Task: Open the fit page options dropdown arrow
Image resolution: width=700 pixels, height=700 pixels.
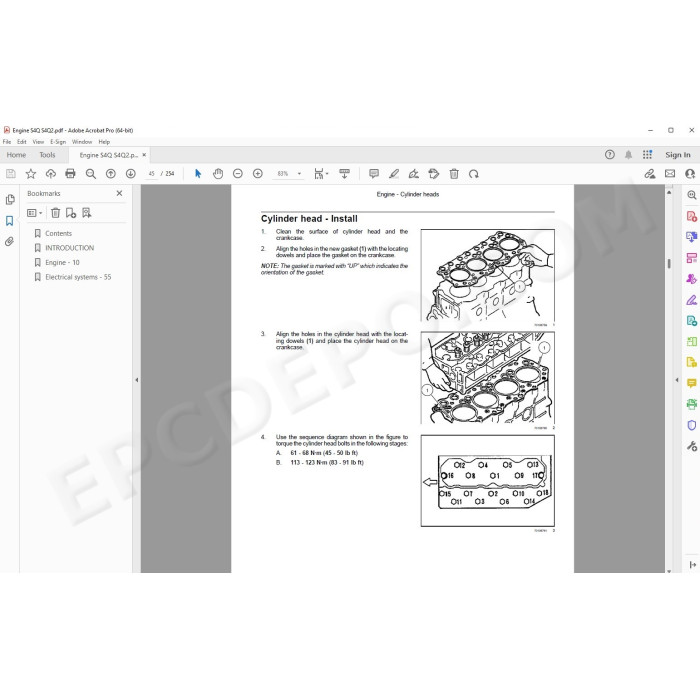Action: [x=327, y=174]
